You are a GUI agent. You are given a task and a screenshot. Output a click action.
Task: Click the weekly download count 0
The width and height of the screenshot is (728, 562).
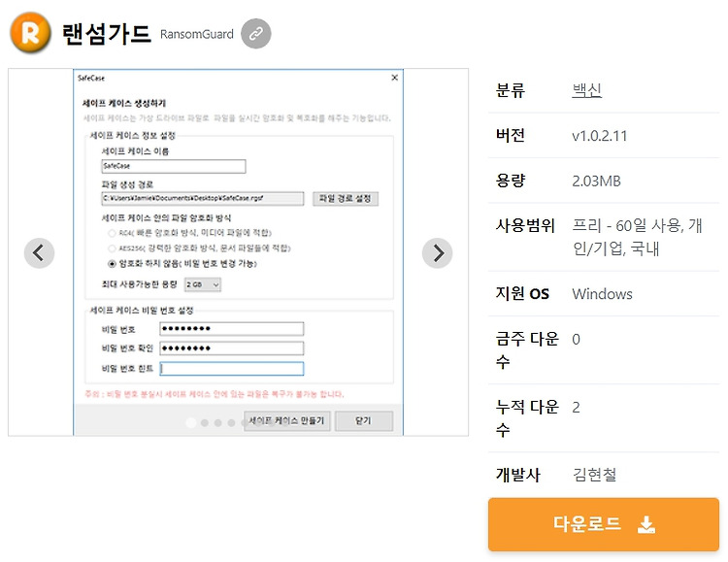pos(576,340)
